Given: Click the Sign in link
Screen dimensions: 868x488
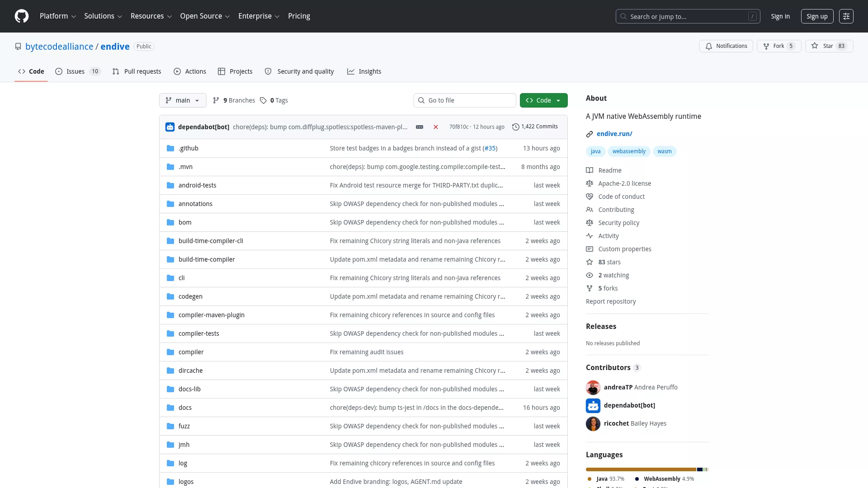Looking at the screenshot, I should pos(780,16).
